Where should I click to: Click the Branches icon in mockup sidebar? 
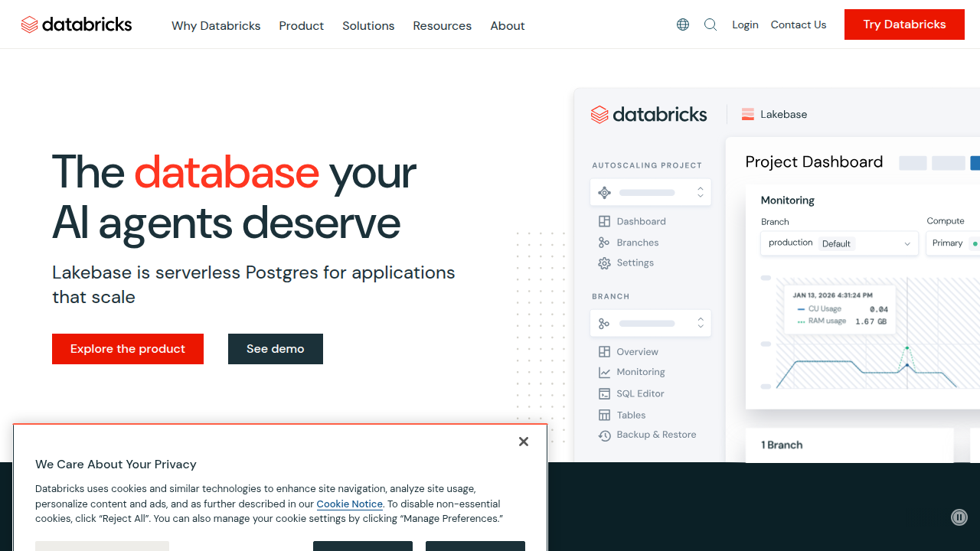pyautogui.click(x=604, y=243)
